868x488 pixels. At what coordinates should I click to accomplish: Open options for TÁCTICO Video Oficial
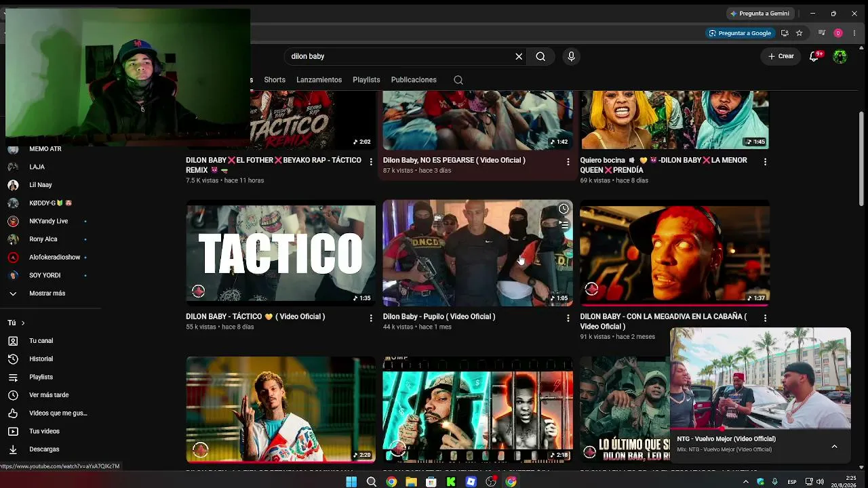[371, 318]
